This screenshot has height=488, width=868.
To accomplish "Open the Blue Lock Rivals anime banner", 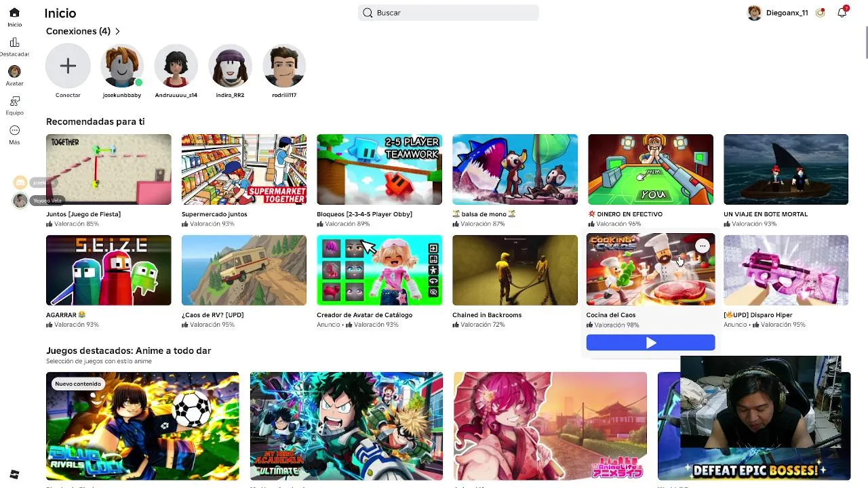I will [142, 426].
